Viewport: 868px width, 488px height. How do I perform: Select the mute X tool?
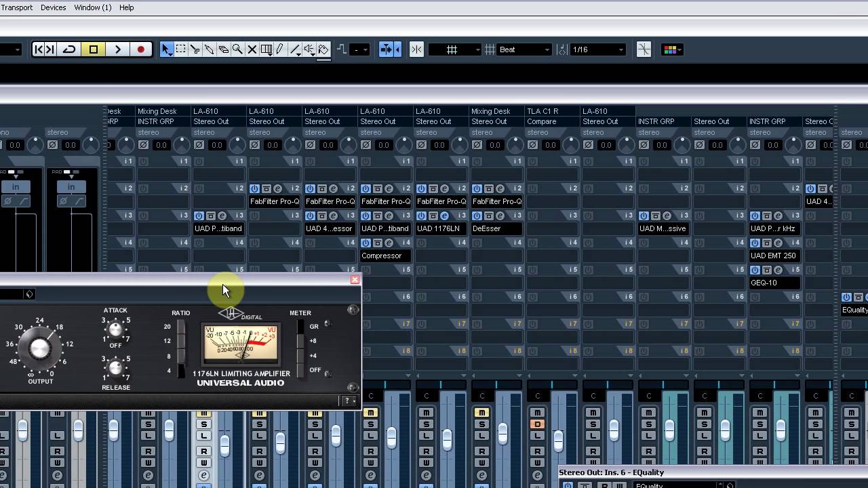coord(252,49)
